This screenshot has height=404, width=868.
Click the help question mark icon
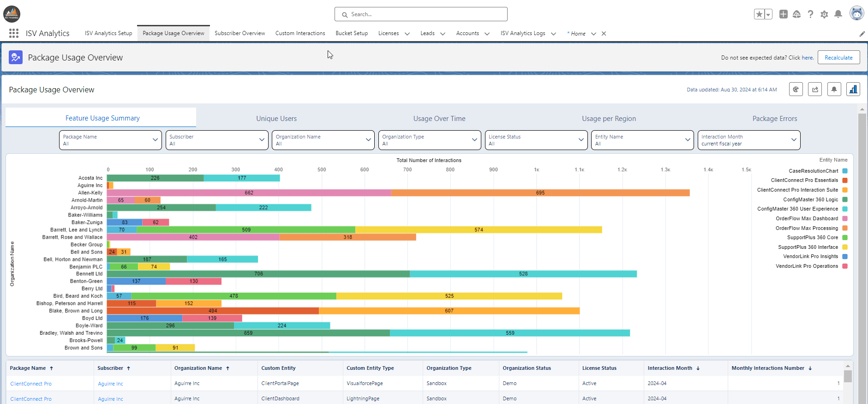click(x=811, y=14)
